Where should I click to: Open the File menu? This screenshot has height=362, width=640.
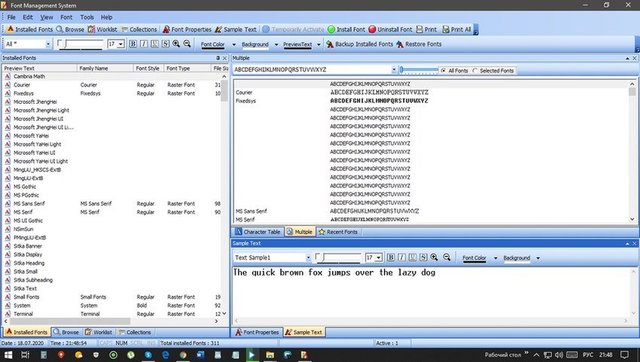click(x=11, y=17)
